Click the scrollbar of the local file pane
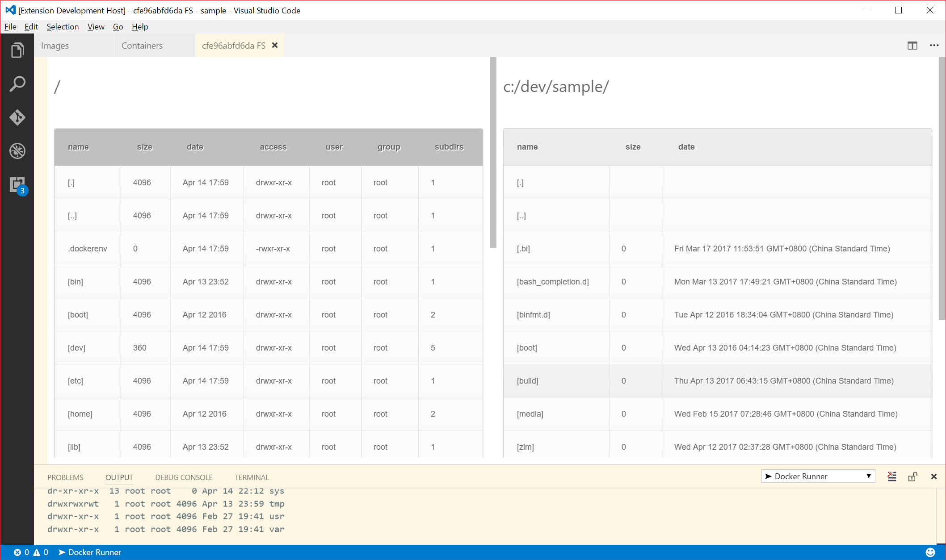 point(942,188)
